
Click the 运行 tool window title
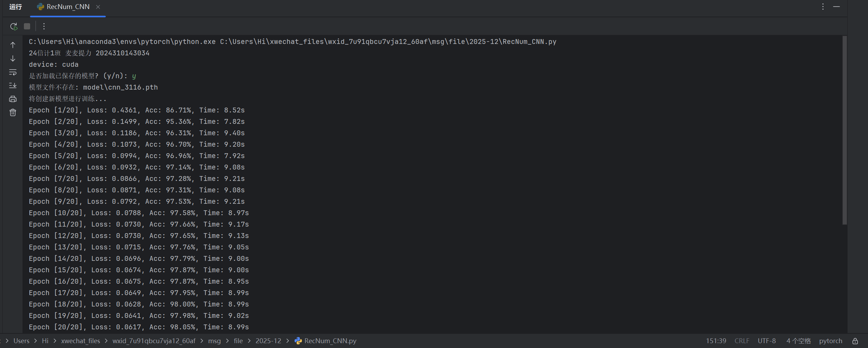click(16, 7)
